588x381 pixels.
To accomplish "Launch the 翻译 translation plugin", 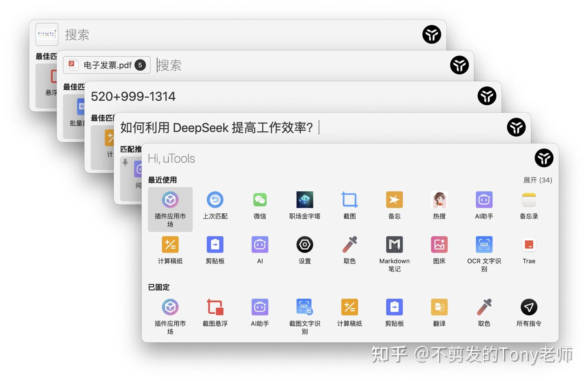I will pyautogui.click(x=439, y=307).
